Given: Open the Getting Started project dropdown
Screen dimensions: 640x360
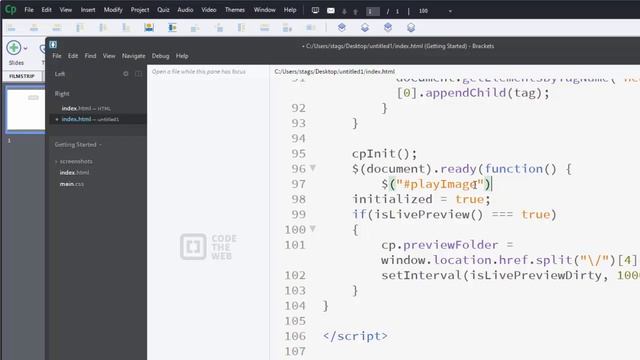Looking at the screenshot, I should tap(78, 144).
